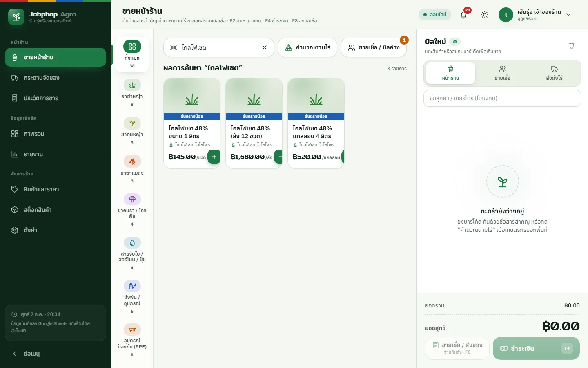Click the barcode scan icon in search
588x368 pixels.
[x=174, y=47]
